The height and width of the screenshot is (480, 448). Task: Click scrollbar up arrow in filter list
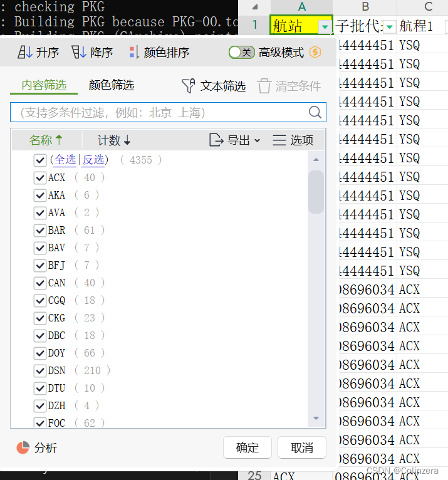(x=316, y=160)
